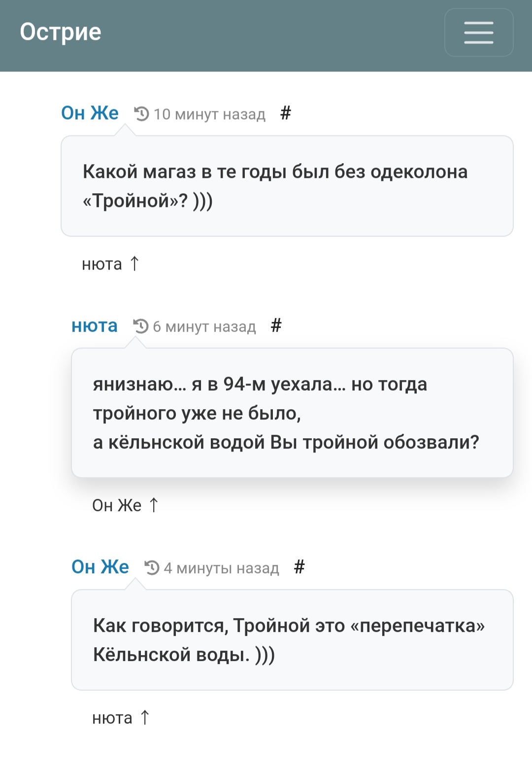Click clock icon beside 6 минут назад
The height and width of the screenshot is (767, 532).
point(141,326)
